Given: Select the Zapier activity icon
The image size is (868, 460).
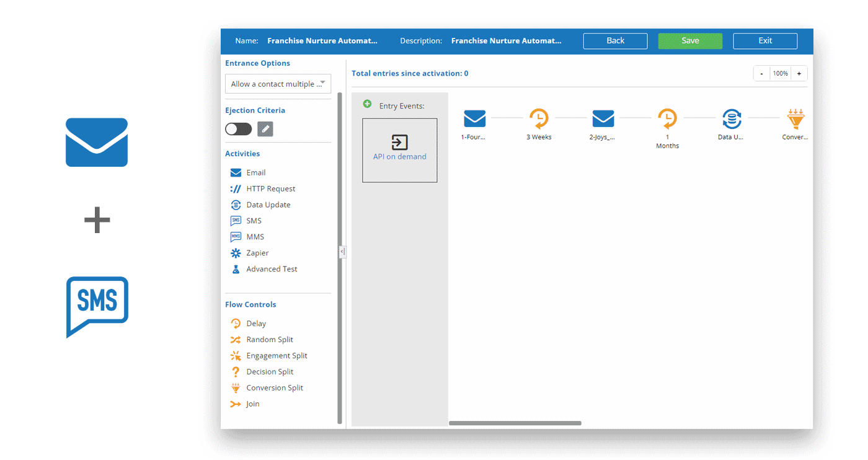Looking at the screenshot, I should click(x=236, y=253).
